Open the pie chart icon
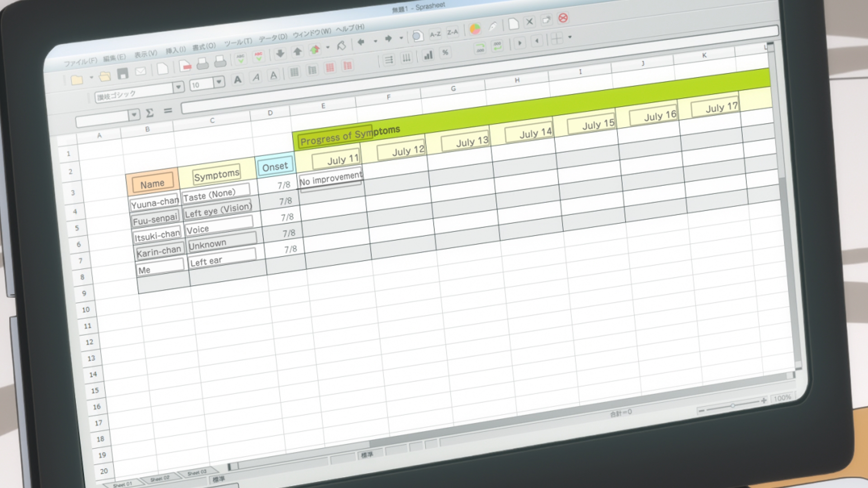Screen dimensions: 868x488 point(475,29)
